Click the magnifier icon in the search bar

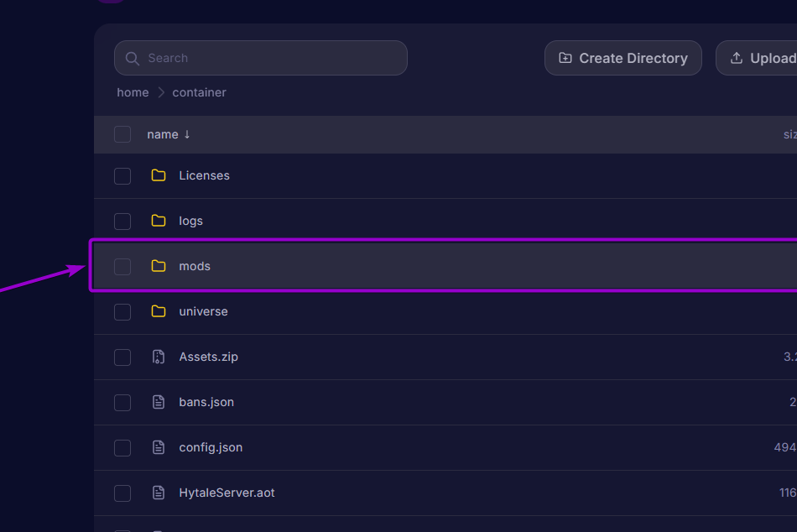(133, 58)
